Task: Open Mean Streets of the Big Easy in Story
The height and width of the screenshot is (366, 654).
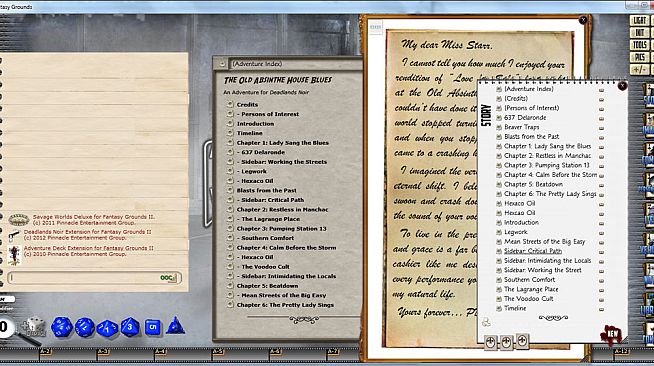Action: coord(544,241)
